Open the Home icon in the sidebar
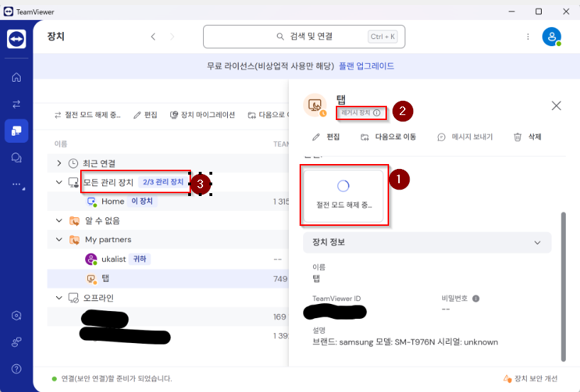This screenshot has width=580, height=392. [16, 77]
